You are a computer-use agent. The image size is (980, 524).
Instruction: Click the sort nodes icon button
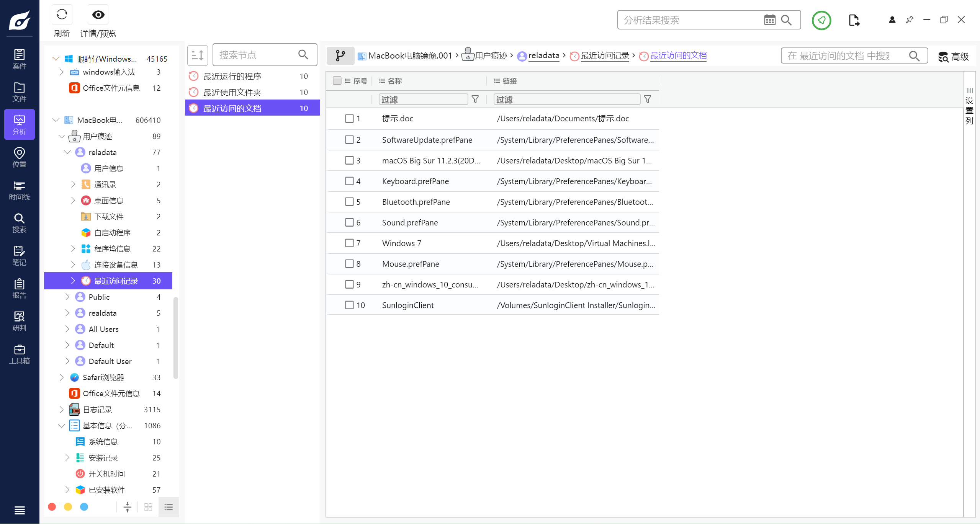(198, 56)
